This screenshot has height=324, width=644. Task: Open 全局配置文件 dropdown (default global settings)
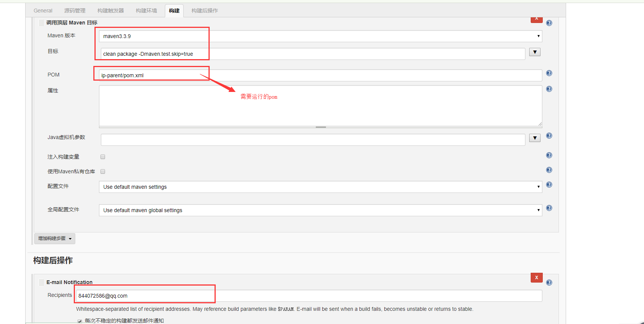320,210
